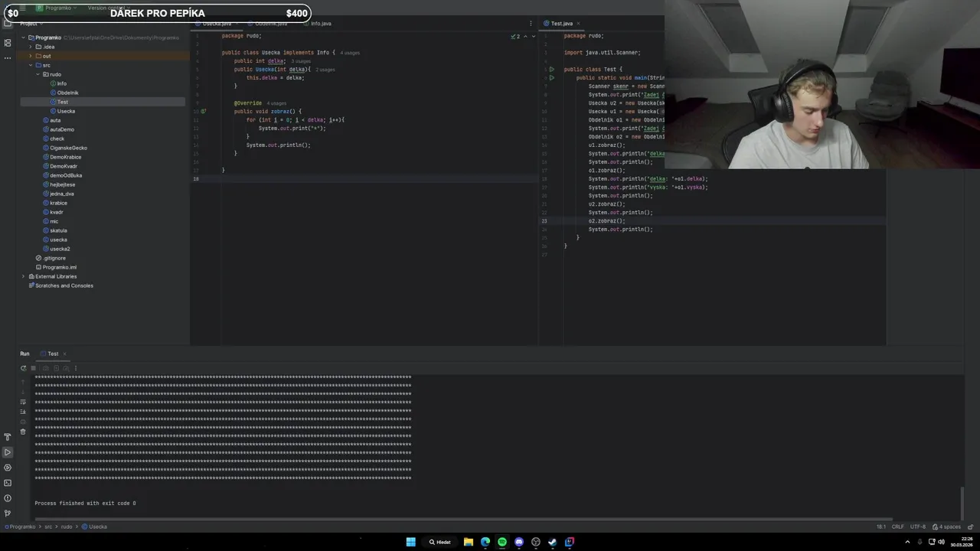This screenshot has height=551, width=980.
Task: Open the Run tool window play icon
Action: click(x=8, y=452)
